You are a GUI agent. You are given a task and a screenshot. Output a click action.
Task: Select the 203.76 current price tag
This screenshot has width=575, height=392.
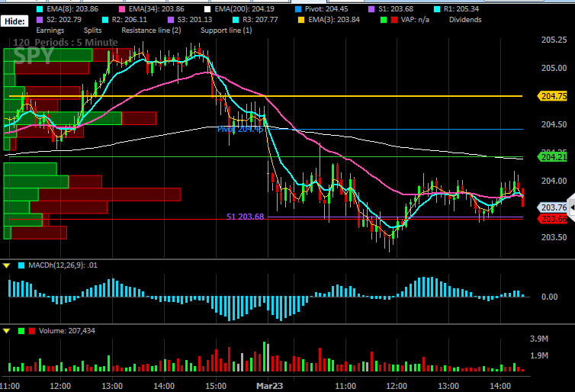[552, 207]
